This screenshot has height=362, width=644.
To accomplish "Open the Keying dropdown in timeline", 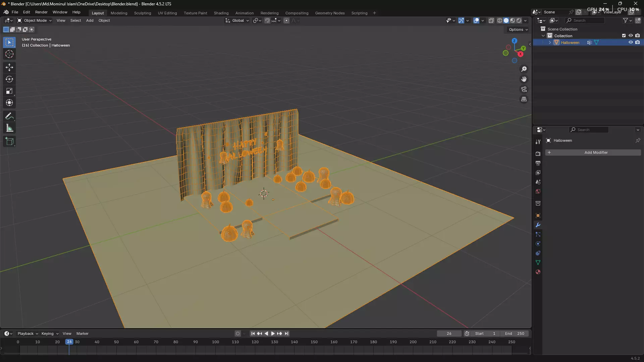I will tap(50, 334).
